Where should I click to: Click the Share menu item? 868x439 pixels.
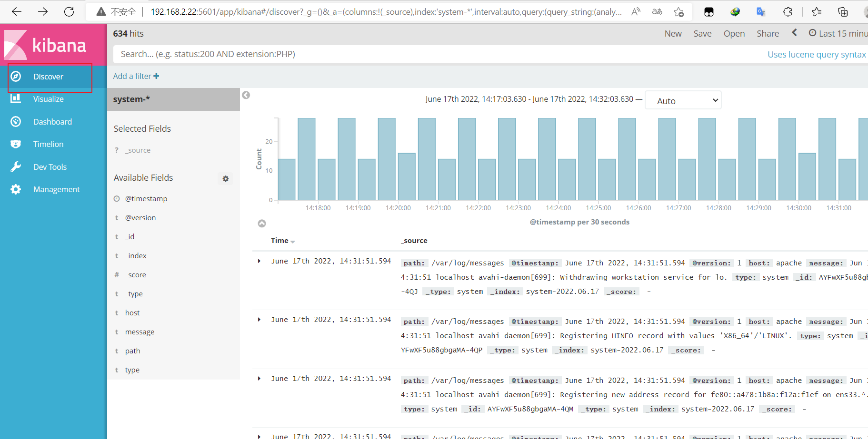768,33
